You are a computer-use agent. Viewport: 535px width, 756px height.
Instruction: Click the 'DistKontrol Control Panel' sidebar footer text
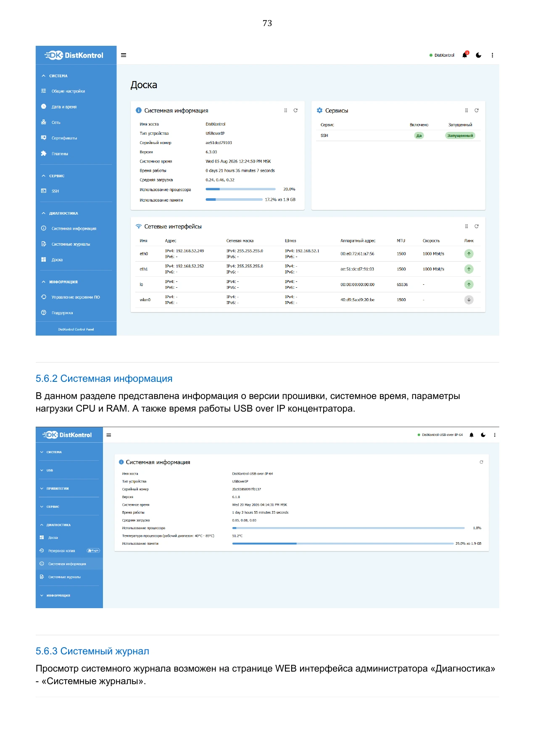pyautogui.click(x=76, y=329)
